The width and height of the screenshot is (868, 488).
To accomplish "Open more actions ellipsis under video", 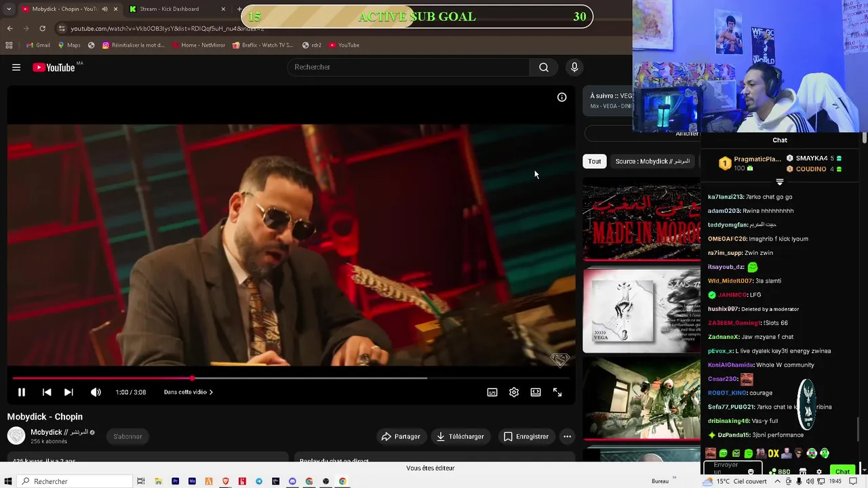I will 568,436.
